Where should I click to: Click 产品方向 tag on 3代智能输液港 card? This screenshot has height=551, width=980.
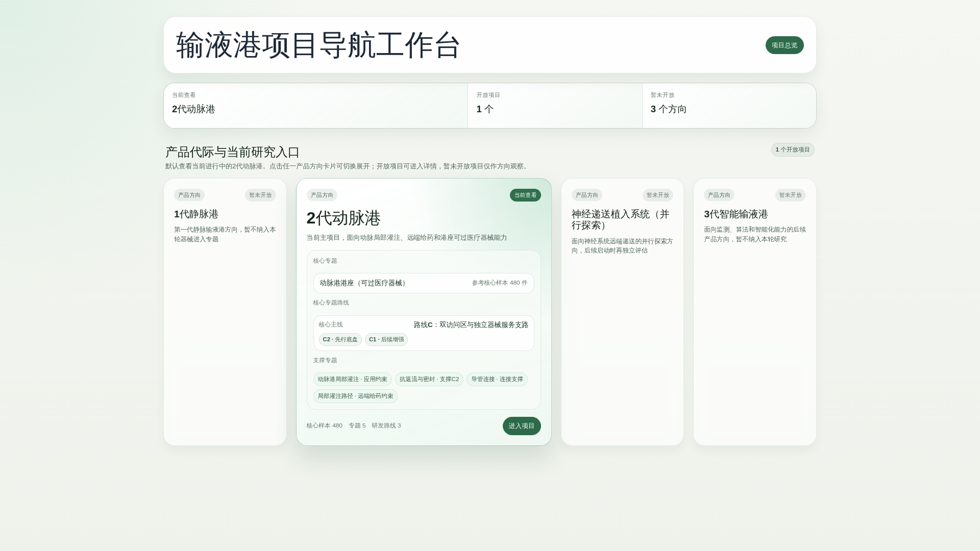(719, 195)
